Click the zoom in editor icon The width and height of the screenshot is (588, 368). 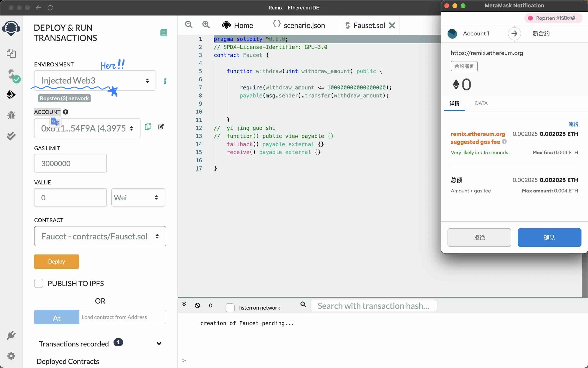206,24
